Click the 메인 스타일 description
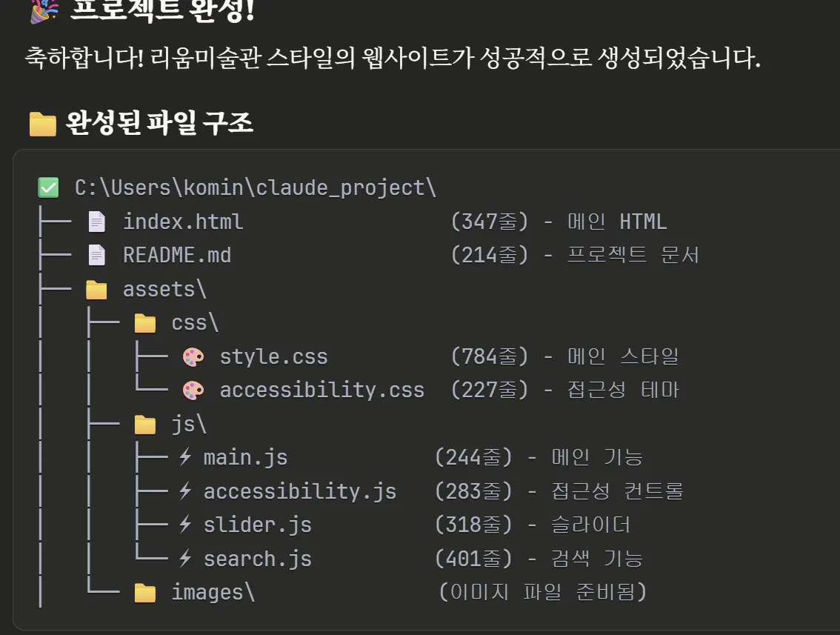The image size is (840, 635). point(623,357)
